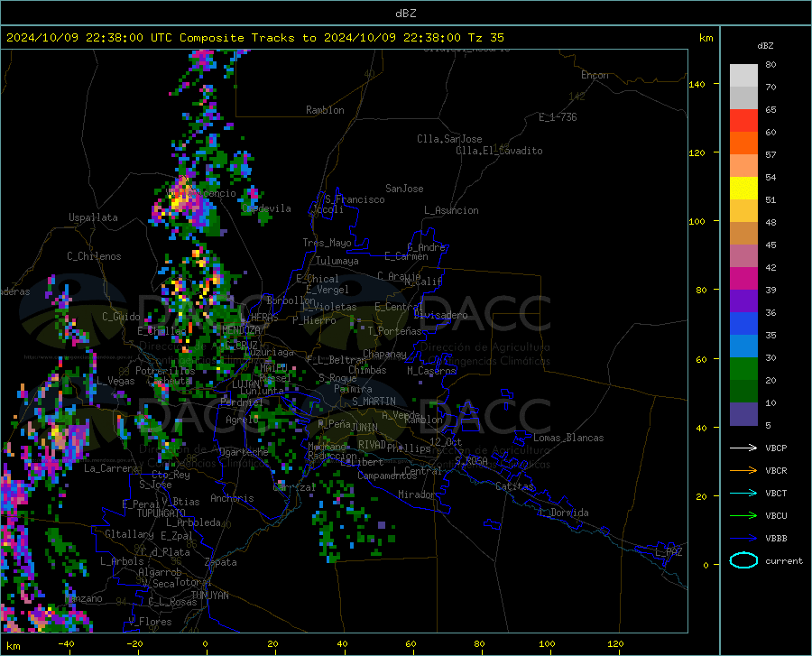Click the L_PAZ map label
The image size is (812, 656).
[x=669, y=552]
